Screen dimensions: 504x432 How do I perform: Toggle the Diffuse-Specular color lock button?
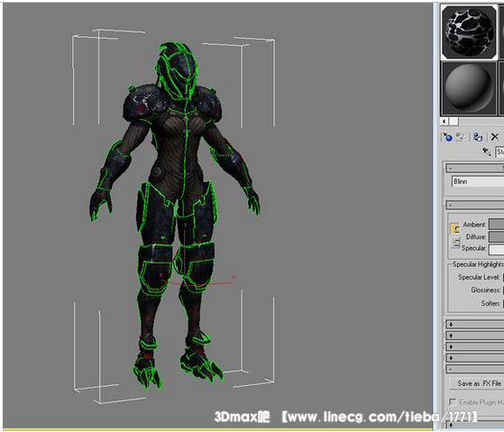click(x=454, y=243)
